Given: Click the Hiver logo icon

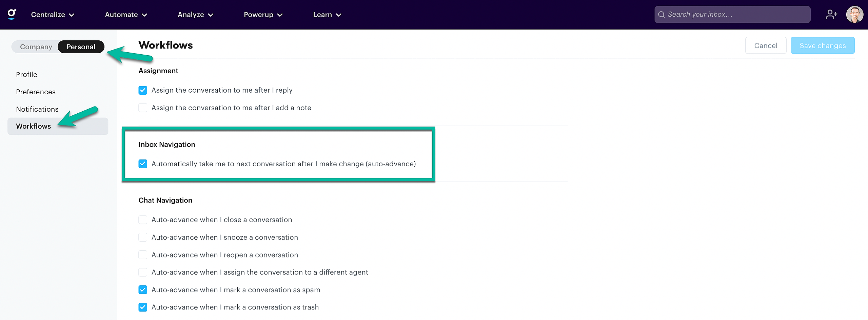Looking at the screenshot, I should (x=12, y=14).
